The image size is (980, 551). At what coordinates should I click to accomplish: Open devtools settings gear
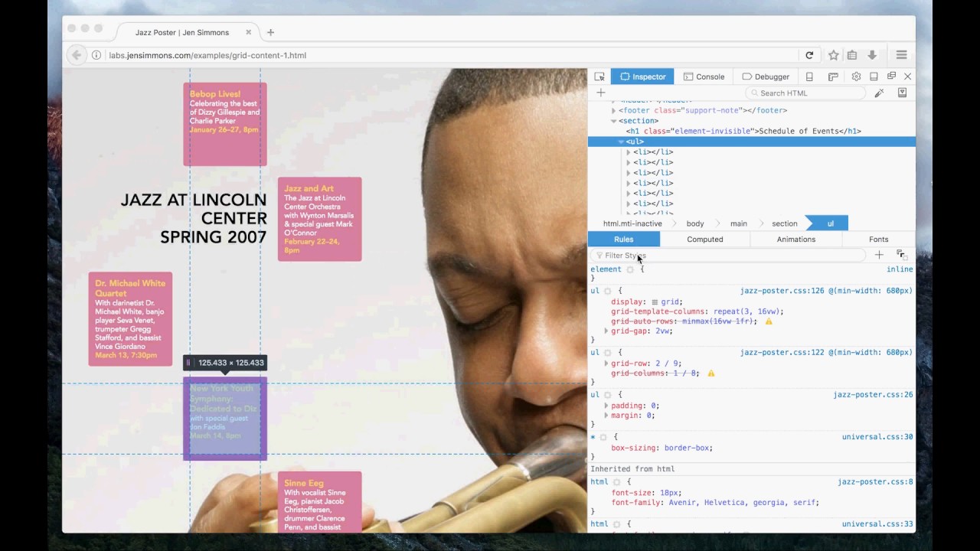point(856,77)
